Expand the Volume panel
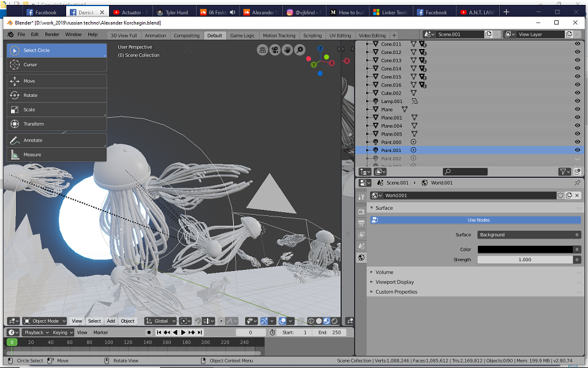This screenshot has width=588, height=368. [x=384, y=272]
